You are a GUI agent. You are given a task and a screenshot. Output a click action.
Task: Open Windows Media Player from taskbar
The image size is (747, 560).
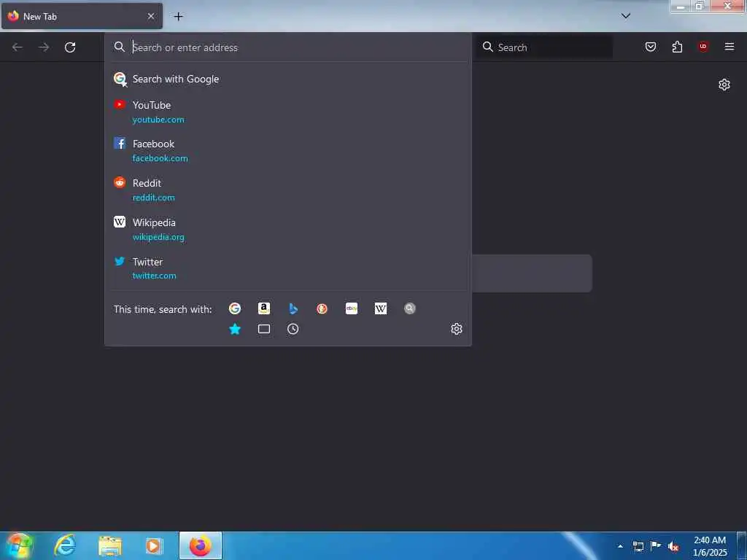pos(154,546)
